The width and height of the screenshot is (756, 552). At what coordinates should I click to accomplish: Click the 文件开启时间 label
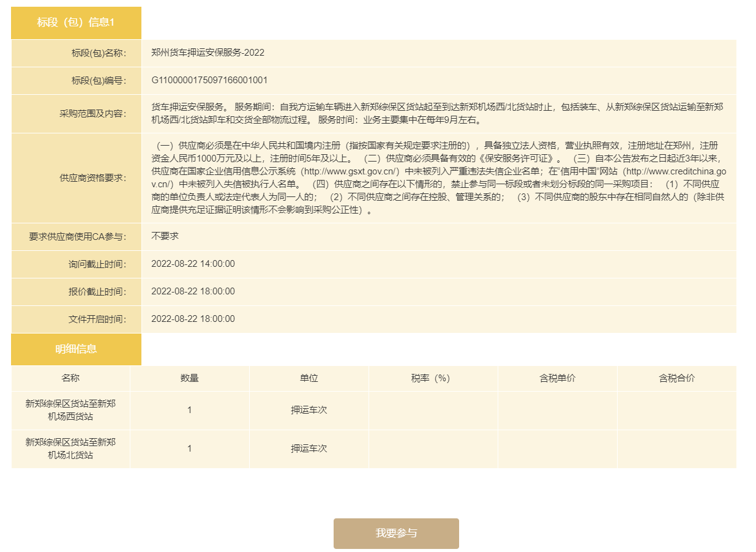[97, 319]
